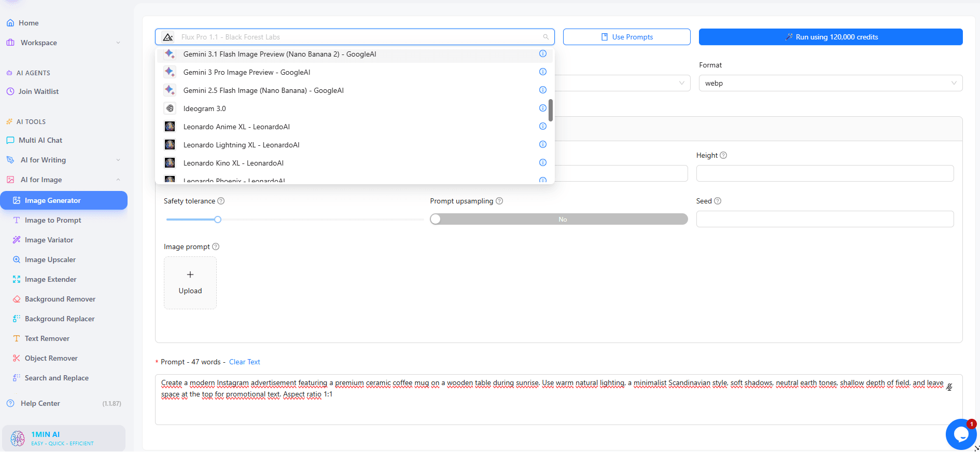Show info for Gemini 2.5 Flash Image

[543, 90]
